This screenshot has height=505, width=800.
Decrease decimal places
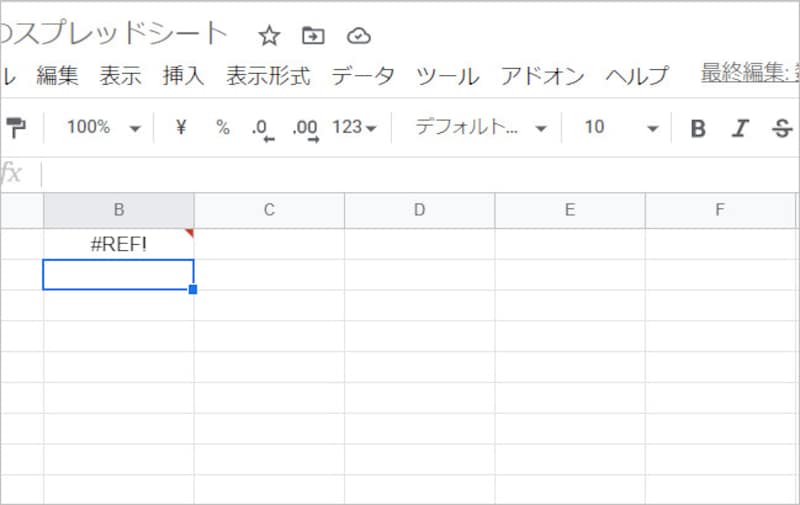[x=261, y=128]
